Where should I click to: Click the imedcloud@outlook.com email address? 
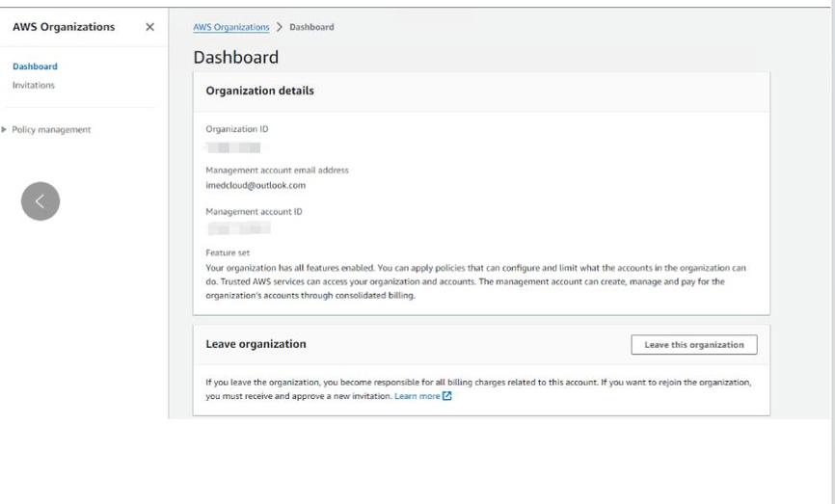(x=256, y=185)
